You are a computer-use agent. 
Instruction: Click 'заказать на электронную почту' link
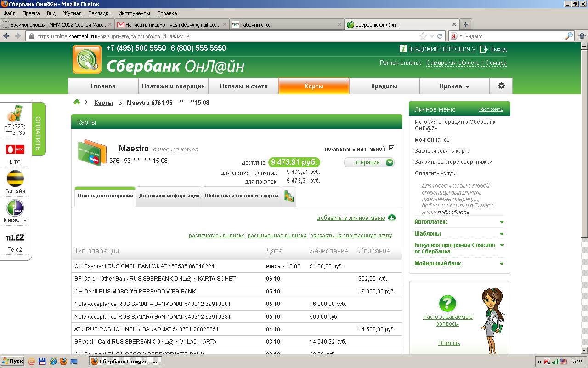[351, 235]
